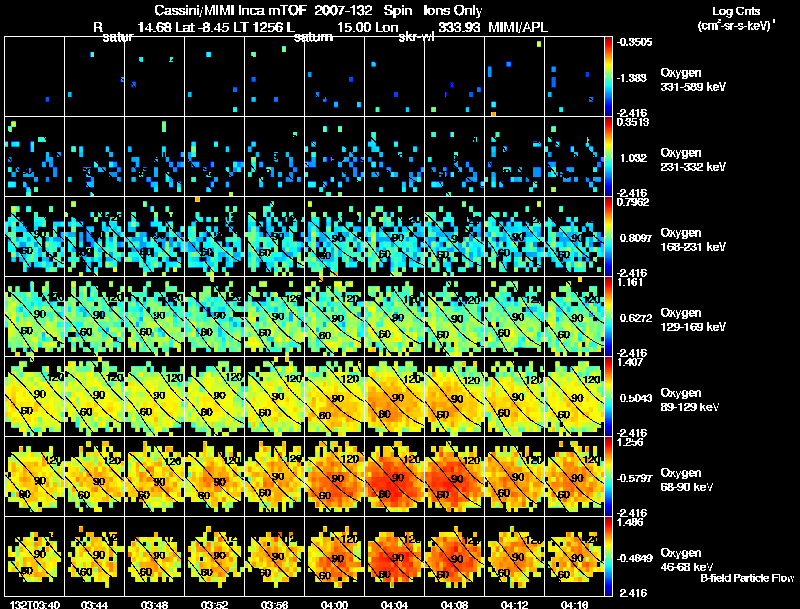The width and height of the screenshot is (800, 609).
Task: Click the 'Log Cnts' colorbar unit heading
Action: [736, 11]
